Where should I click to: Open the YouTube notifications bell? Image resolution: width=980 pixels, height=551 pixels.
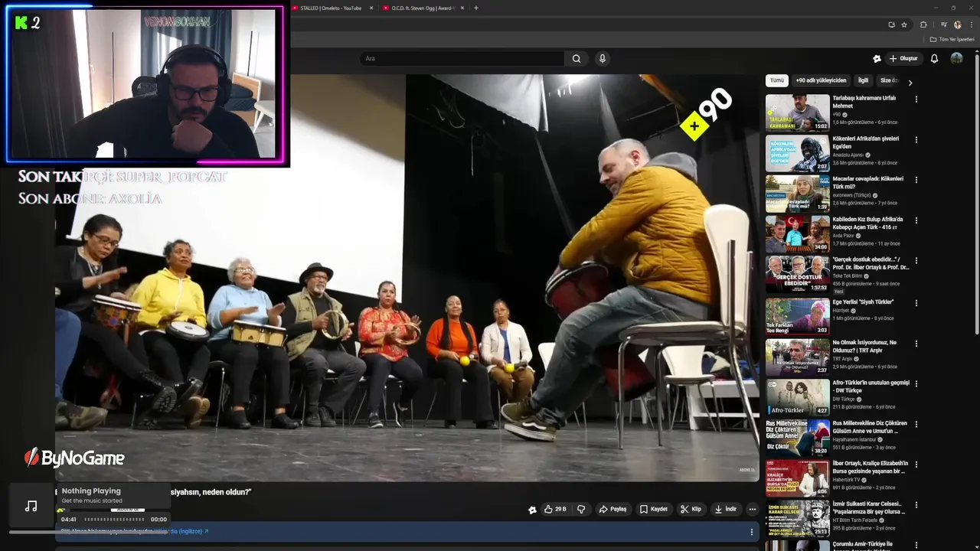(934, 59)
